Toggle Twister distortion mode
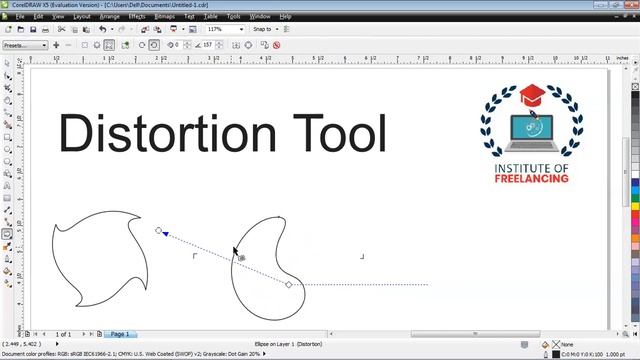This screenshot has height=360, width=640. pos(109,45)
